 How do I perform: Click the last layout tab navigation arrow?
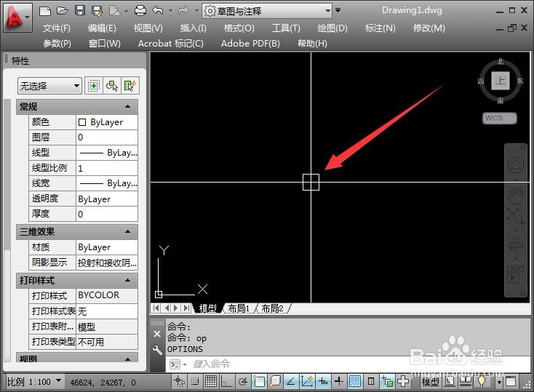pyautogui.click(x=186, y=308)
